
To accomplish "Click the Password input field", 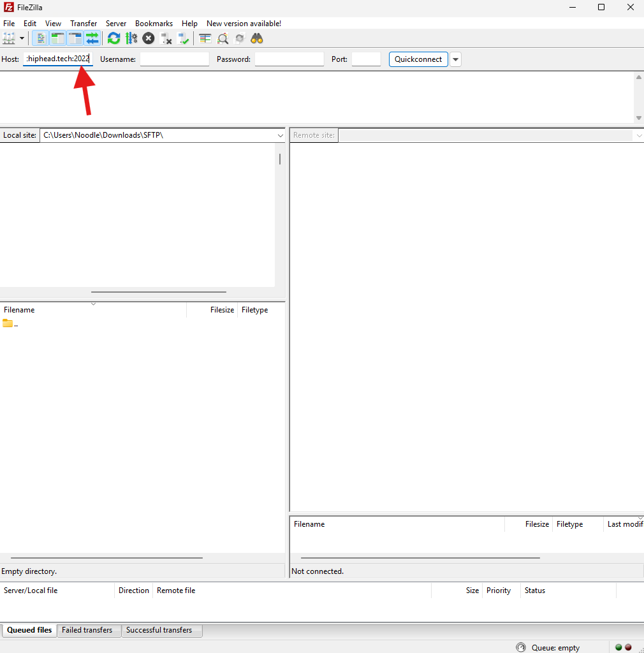I will [x=289, y=59].
